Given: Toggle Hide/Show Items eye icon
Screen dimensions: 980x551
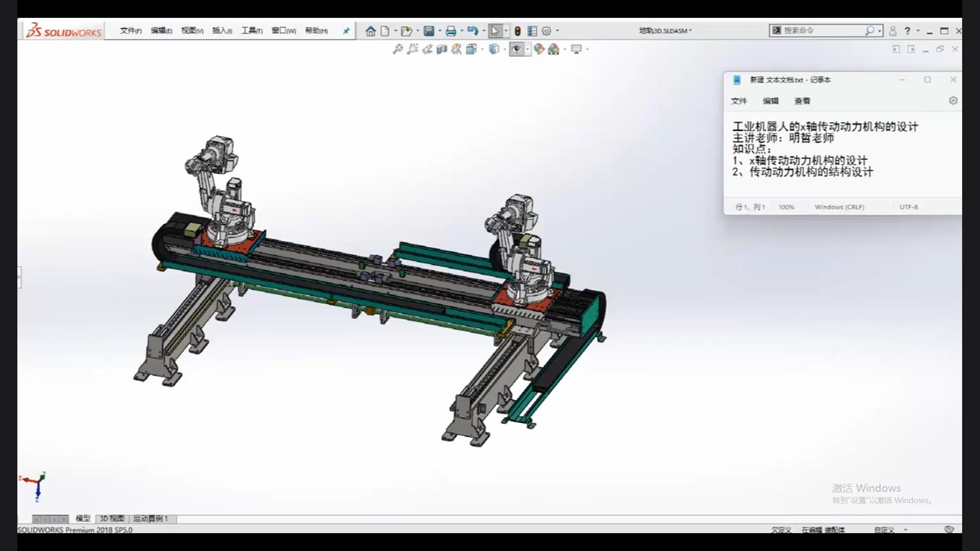Looking at the screenshot, I should [x=517, y=49].
